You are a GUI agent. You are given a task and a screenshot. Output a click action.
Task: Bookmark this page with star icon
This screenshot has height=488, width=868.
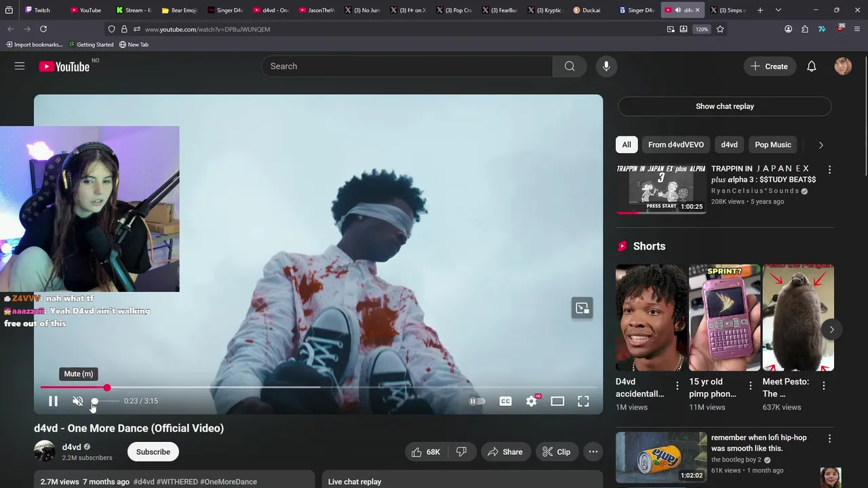pos(720,29)
